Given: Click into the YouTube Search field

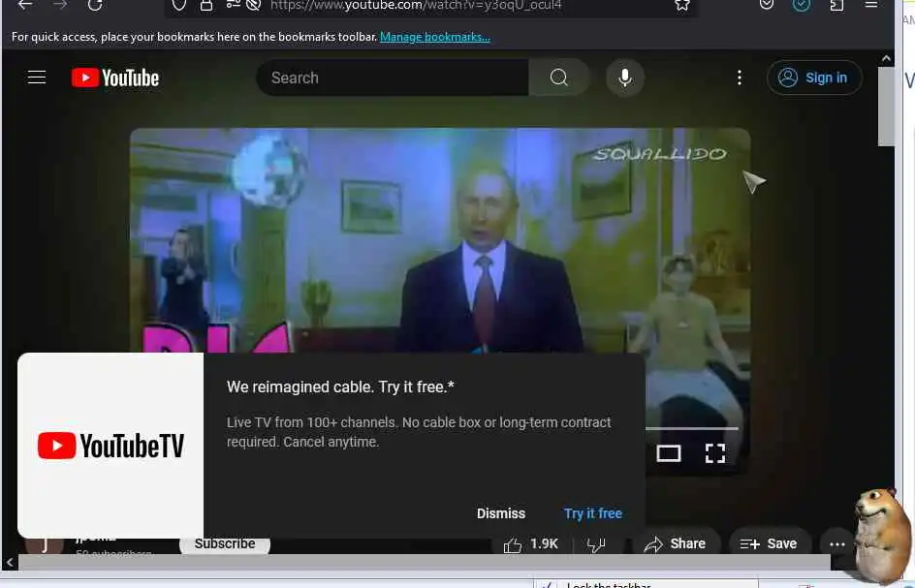Looking at the screenshot, I should tap(393, 77).
